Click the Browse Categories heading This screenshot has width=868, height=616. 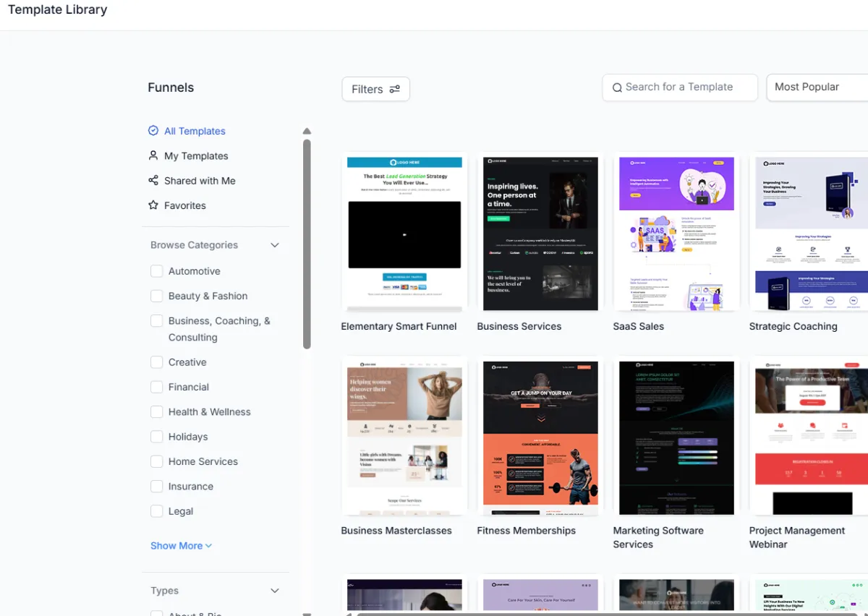point(194,245)
